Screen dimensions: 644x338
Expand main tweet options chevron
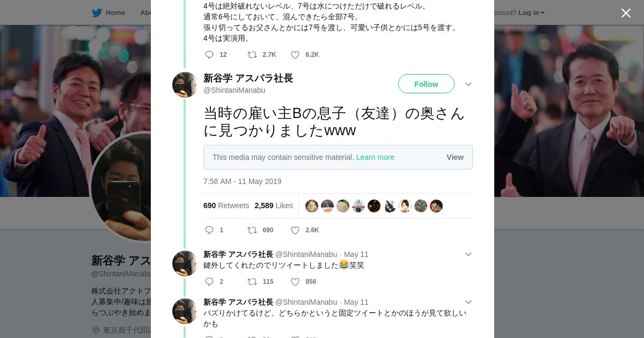pyautogui.click(x=468, y=84)
